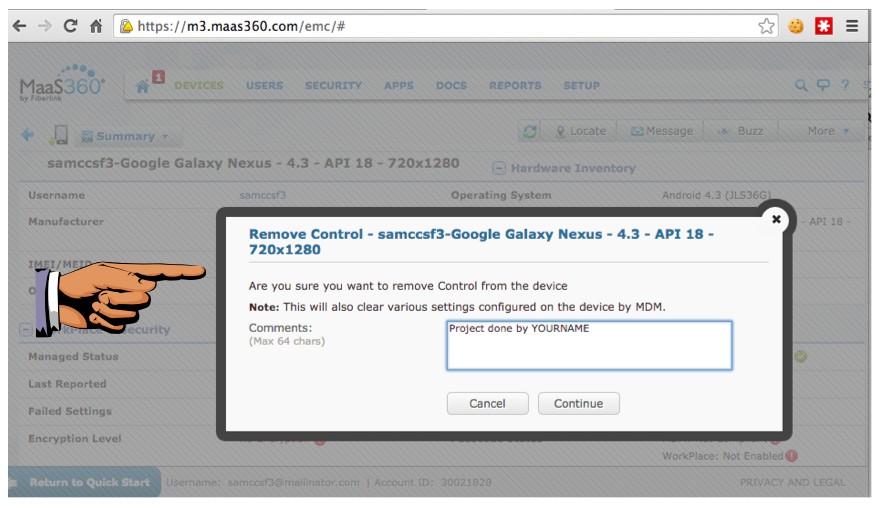878x505 pixels.
Task: Click the blue back arrow beside device icon
Action: [27, 134]
